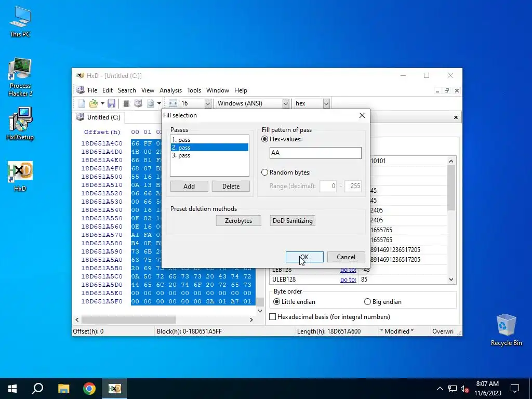
Task: Click Process Hacker 2 desktop icon
Action: 20,77
